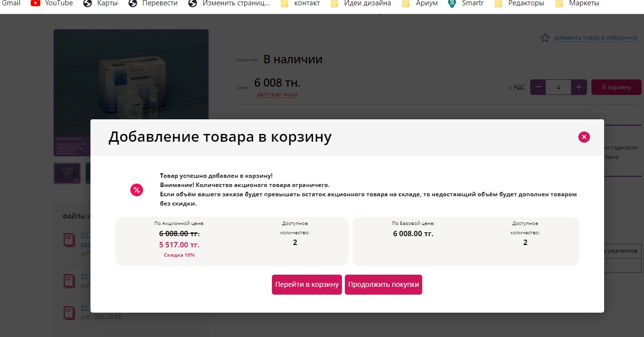This screenshot has width=644, height=337.
Task: Click the pink percent discount icon
Action: (137, 190)
